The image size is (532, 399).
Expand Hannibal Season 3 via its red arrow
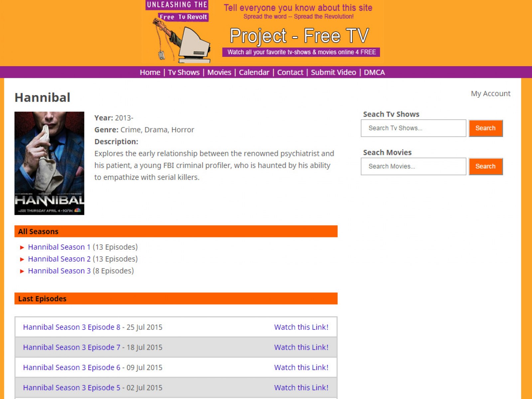tap(22, 271)
